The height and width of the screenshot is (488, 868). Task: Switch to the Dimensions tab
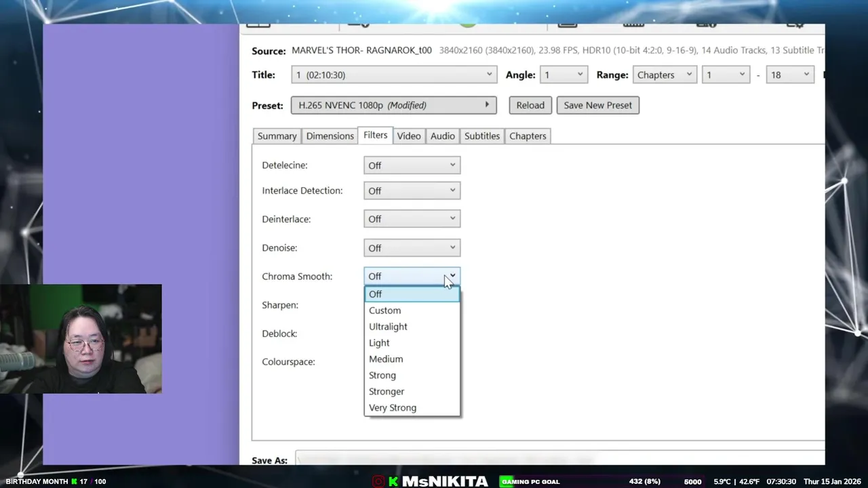(330, 136)
